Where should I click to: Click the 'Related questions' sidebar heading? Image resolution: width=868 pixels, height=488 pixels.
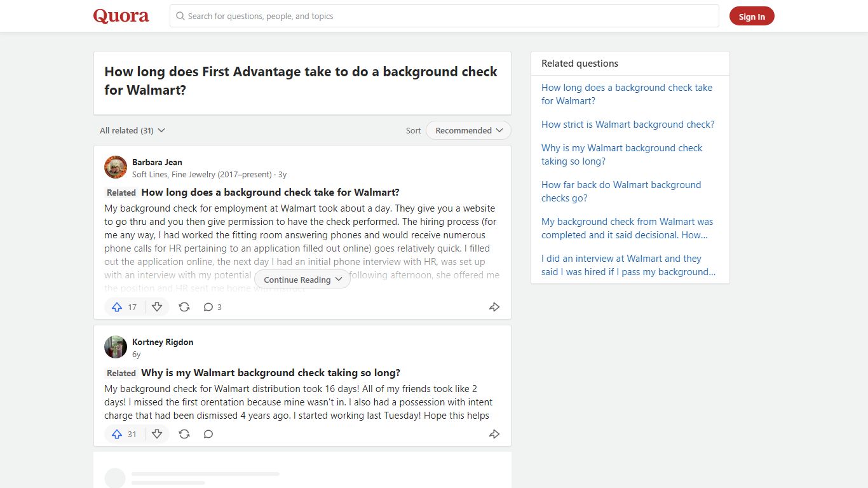tap(580, 64)
